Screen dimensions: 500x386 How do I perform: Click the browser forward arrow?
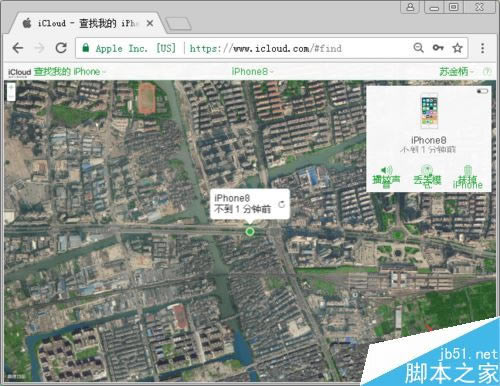(x=39, y=48)
